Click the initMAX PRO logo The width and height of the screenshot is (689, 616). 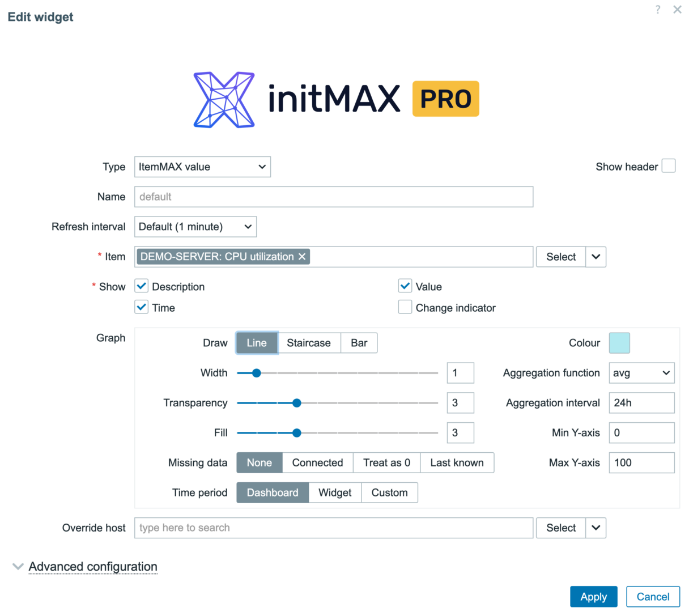pos(337,99)
